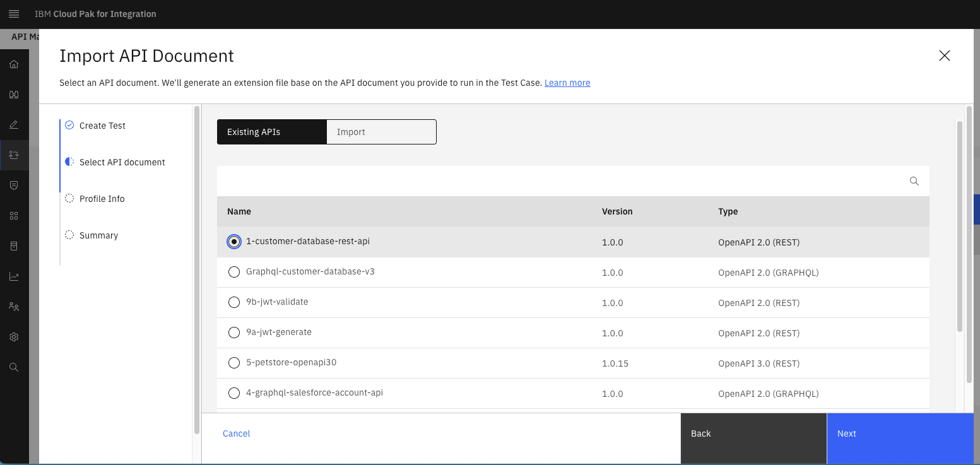Screen dimensions: 980x465
Task: Click the API list vertical scrollbar
Action: tap(960, 227)
